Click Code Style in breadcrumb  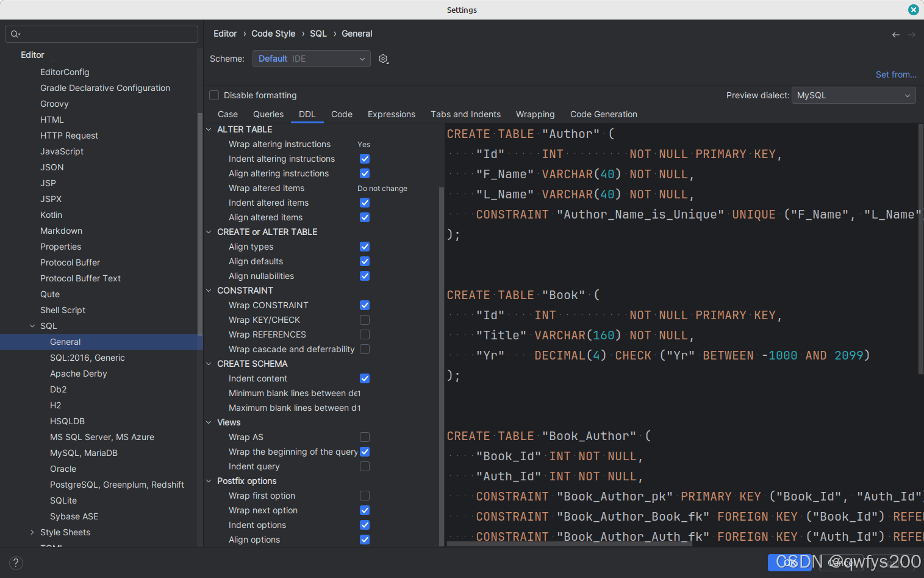click(273, 34)
